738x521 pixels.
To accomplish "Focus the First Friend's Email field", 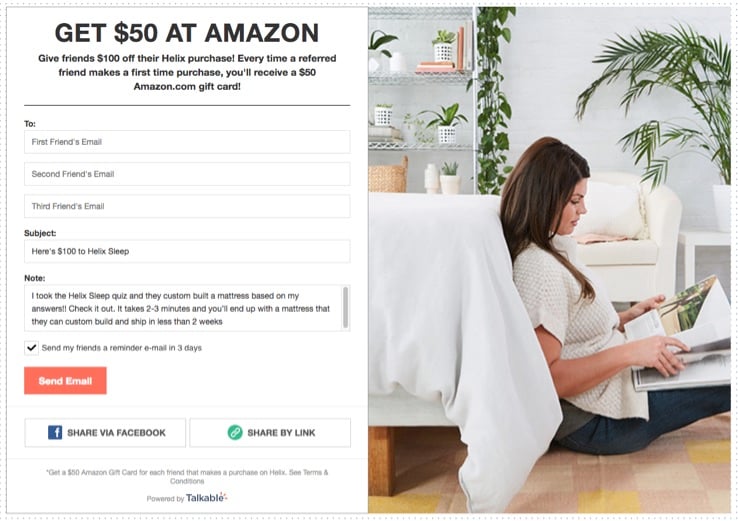I will 187,142.
